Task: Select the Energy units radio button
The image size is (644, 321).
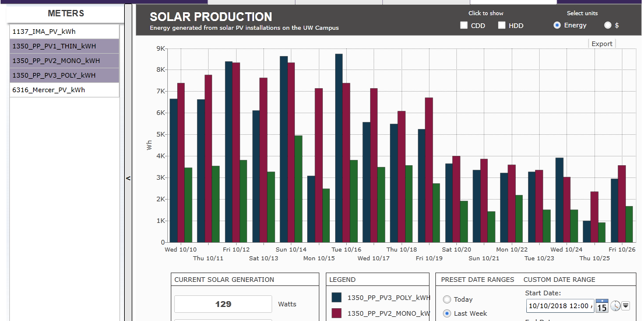Action: tap(557, 25)
